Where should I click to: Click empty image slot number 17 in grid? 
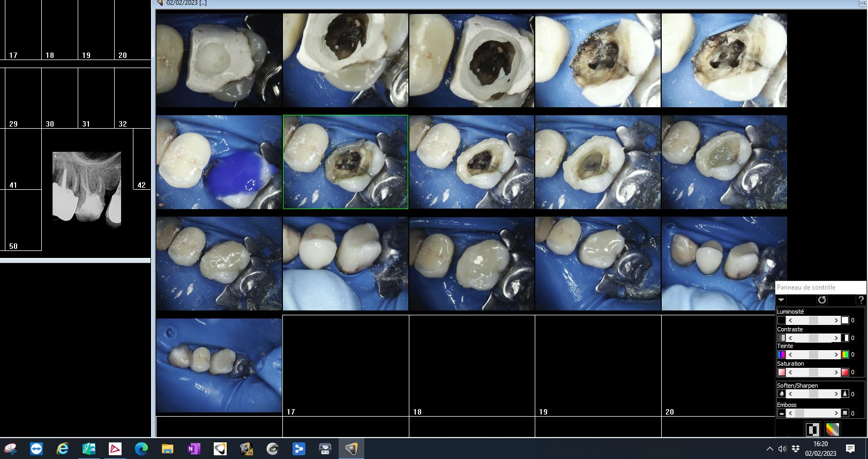click(x=345, y=365)
